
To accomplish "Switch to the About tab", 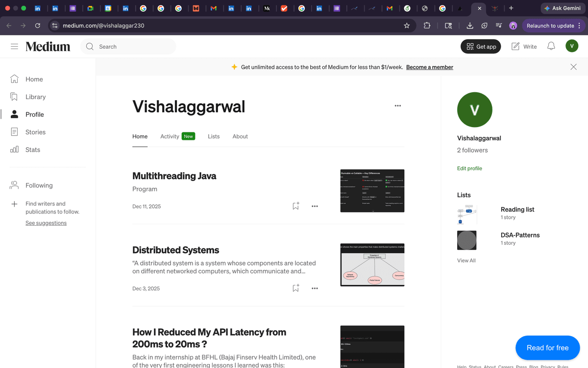I will pyautogui.click(x=240, y=136).
